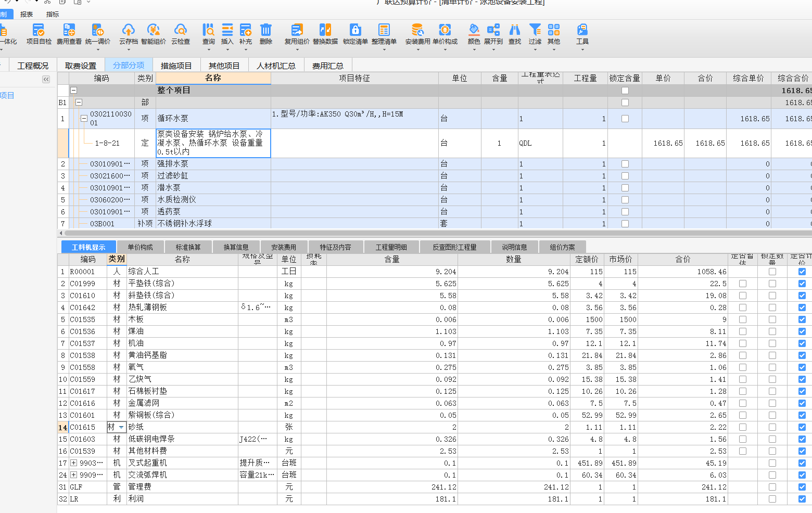
Task: Click the 展开到 icon
Action: click(493, 34)
